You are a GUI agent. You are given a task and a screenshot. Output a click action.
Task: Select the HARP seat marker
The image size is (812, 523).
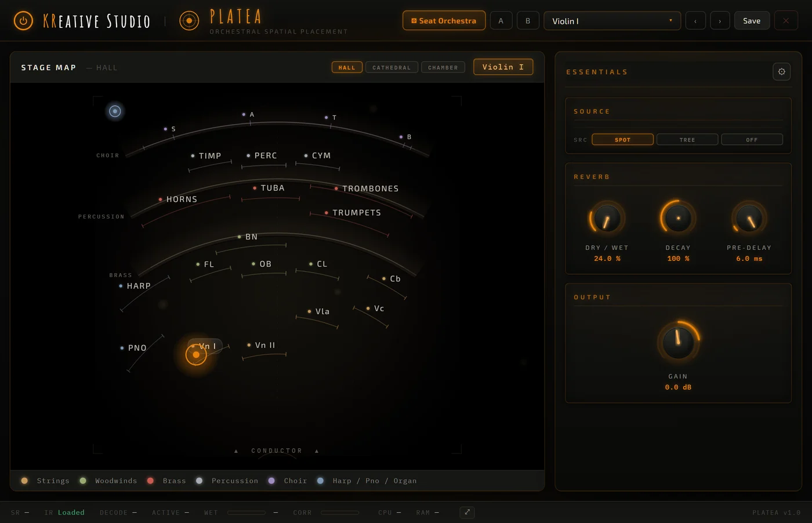click(121, 286)
